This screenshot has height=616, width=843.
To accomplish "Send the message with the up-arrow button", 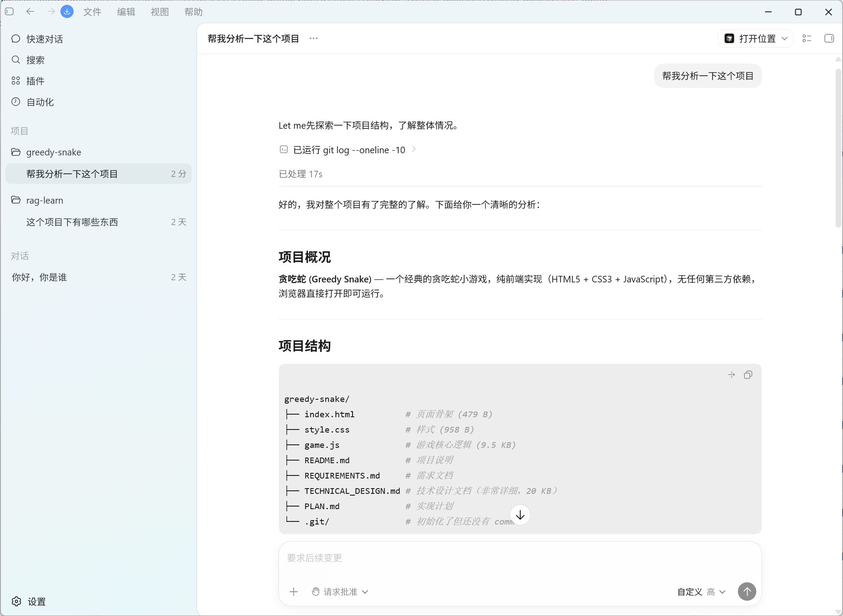I will [x=747, y=591].
